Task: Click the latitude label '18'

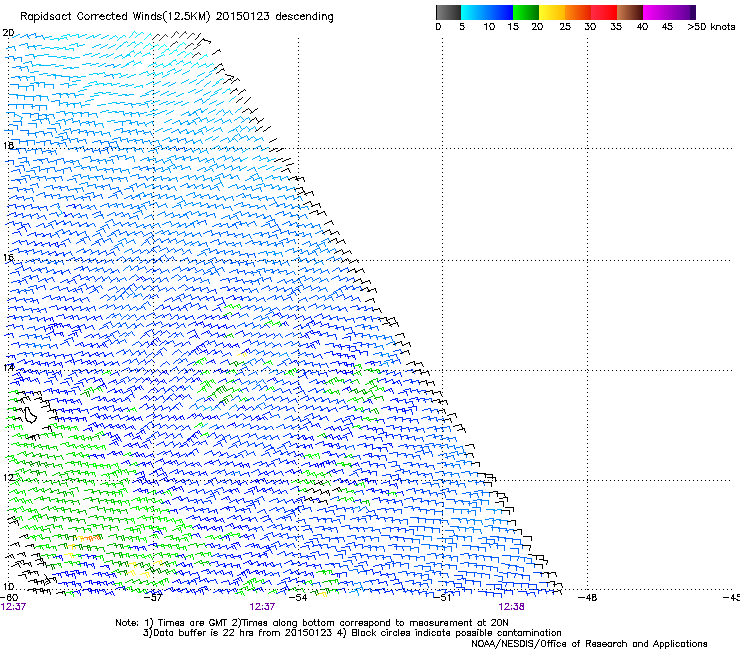Action: pos(8,145)
